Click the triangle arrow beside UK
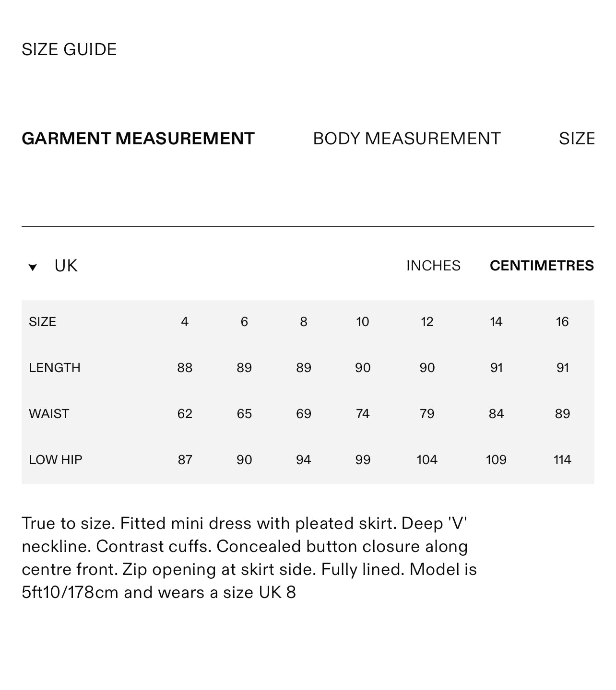Viewport: 616px width, 690px height. point(33,268)
